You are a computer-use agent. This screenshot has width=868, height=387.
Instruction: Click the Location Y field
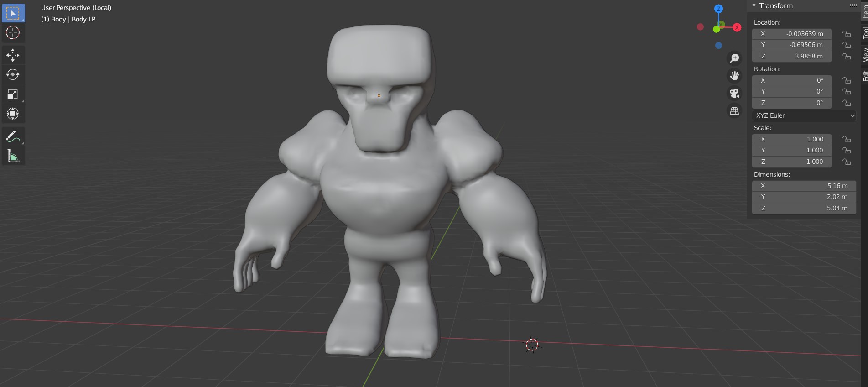pos(792,45)
